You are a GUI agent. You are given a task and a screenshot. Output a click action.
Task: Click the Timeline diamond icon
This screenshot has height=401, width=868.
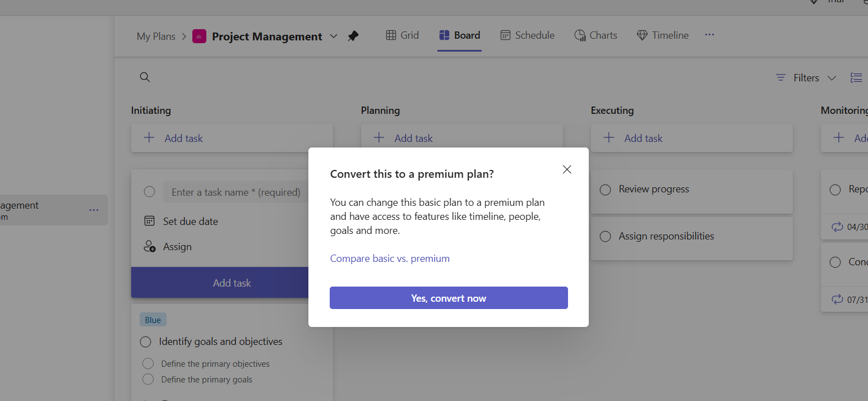click(x=642, y=35)
